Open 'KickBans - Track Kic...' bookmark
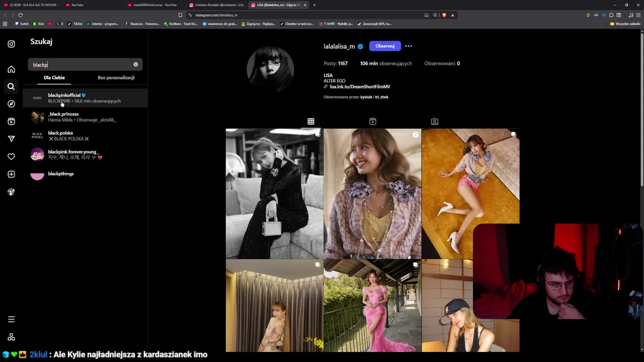 coord(181,24)
